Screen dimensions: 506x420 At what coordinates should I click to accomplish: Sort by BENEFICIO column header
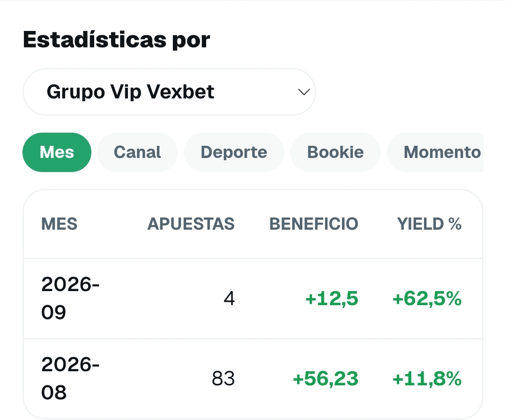point(313,224)
